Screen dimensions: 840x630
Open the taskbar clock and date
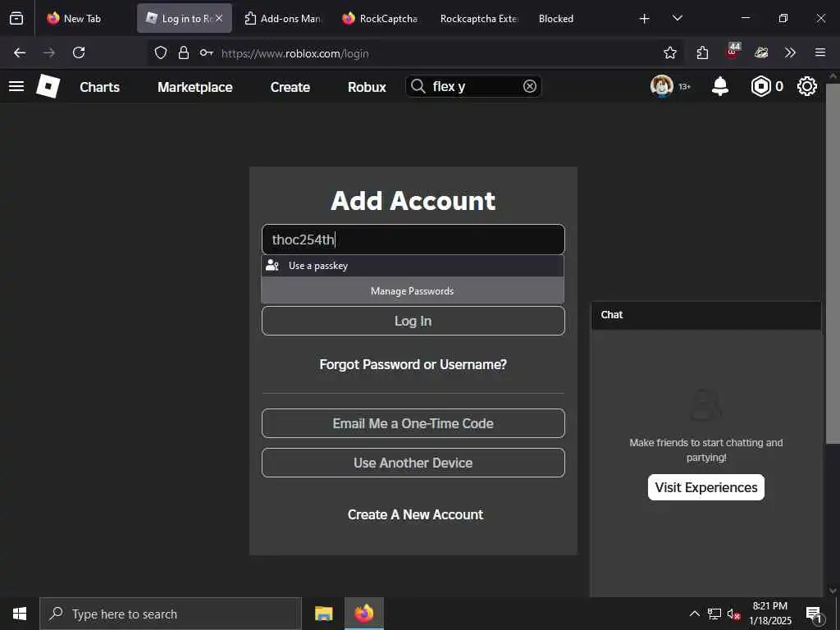(x=769, y=614)
